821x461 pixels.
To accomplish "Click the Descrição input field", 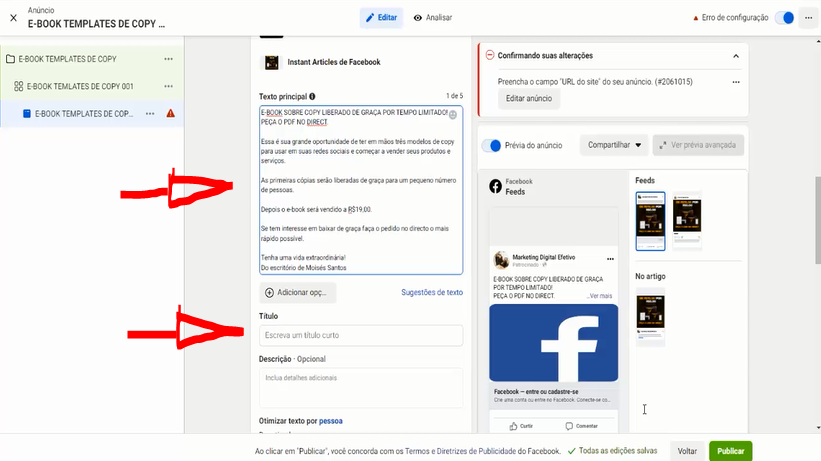I will coord(361,388).
